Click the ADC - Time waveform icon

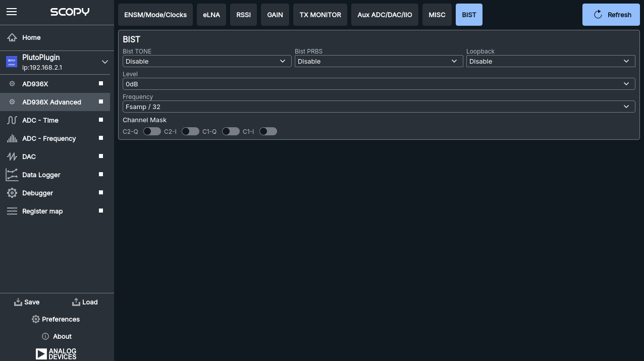tap(12, 120)
